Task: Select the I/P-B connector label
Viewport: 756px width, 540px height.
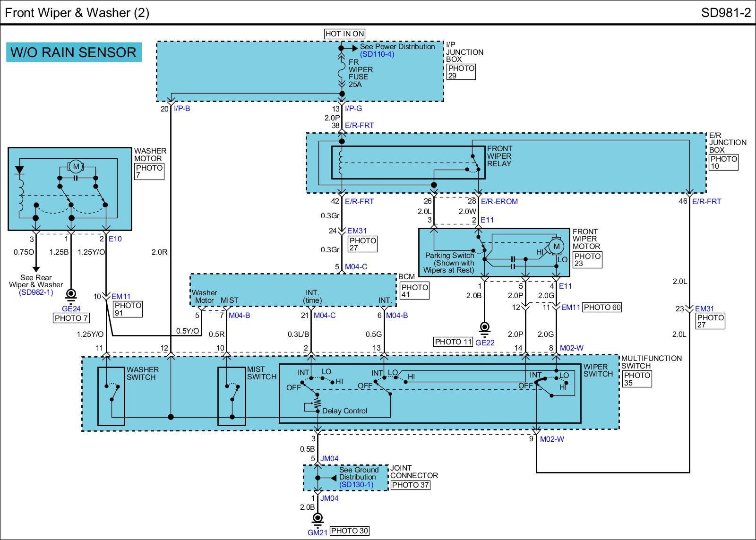Action: 182,109
